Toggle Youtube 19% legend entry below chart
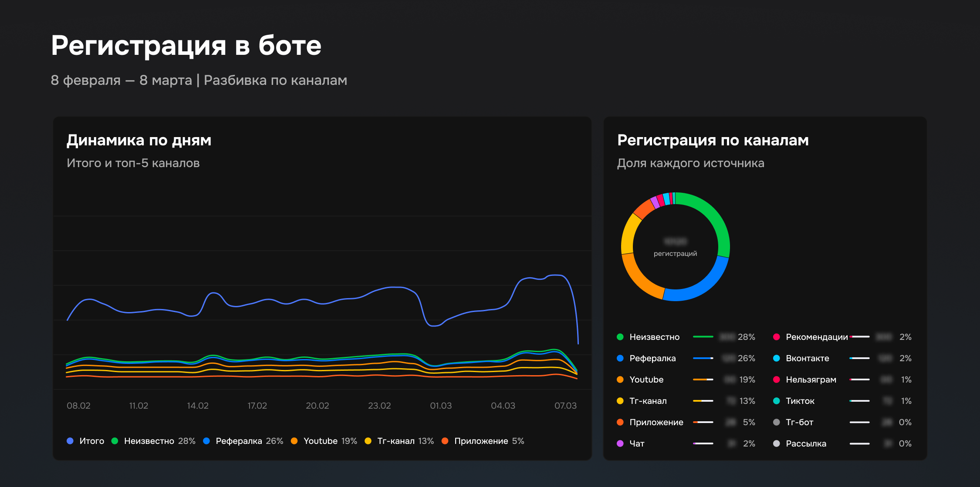Image resolution: width=980 pixels, height=487 pixels. pos(324,441)
